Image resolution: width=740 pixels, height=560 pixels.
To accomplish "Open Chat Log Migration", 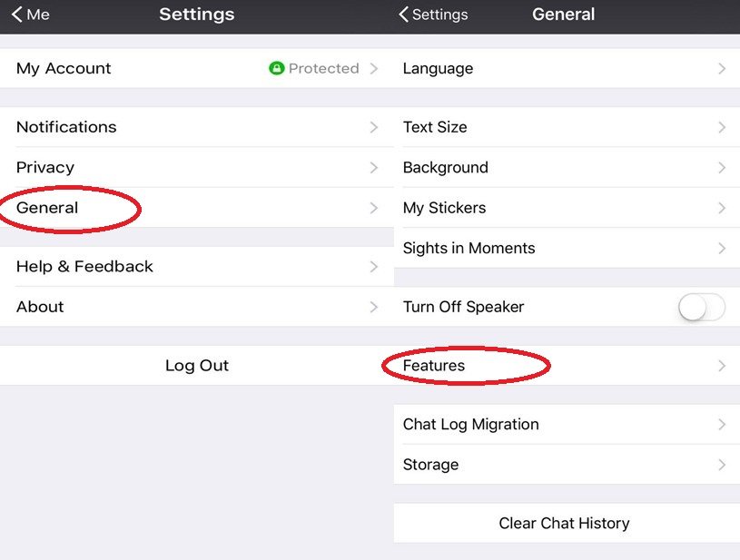I will 470,424.
